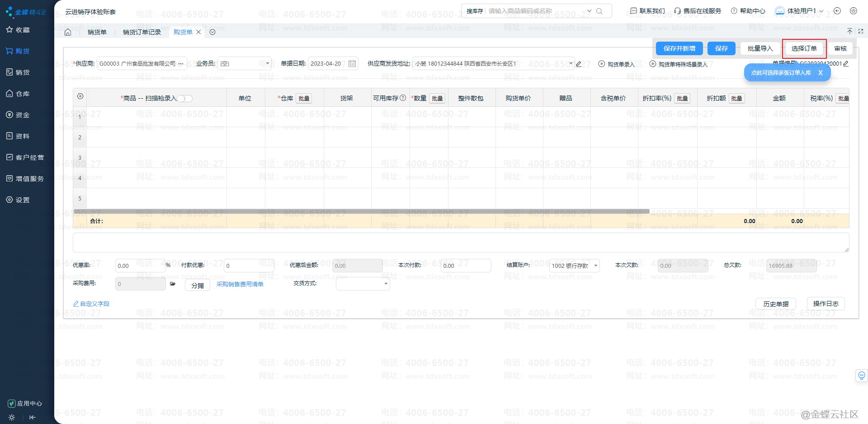Click the 保存并新增 button
The image size is (868, 424).
tap(679, 48)
